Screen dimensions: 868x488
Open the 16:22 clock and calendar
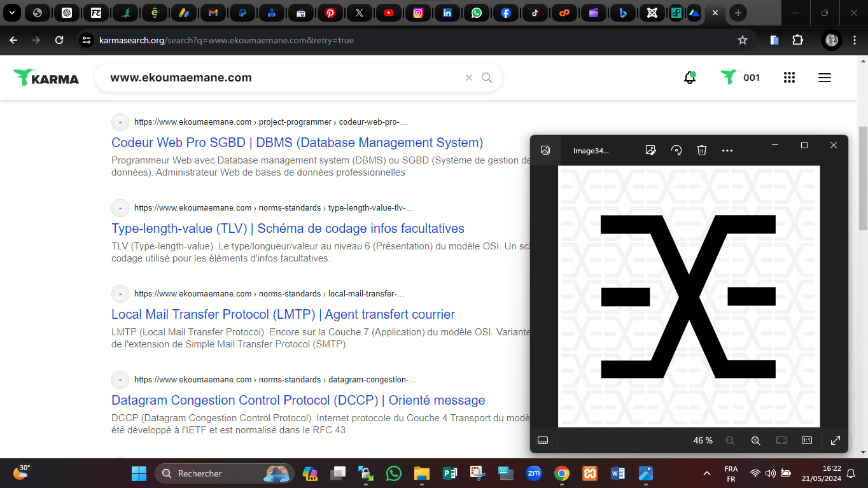822,473
